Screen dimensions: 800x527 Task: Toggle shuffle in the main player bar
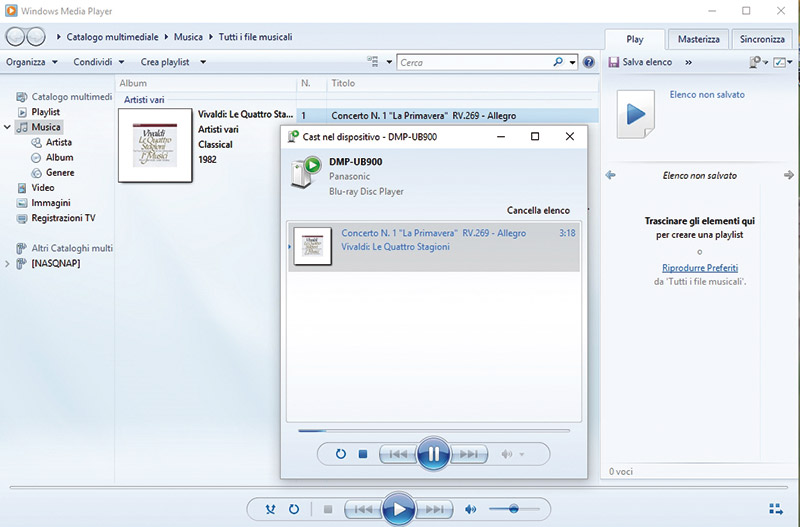pyautogui.click(x=270, y=509)
